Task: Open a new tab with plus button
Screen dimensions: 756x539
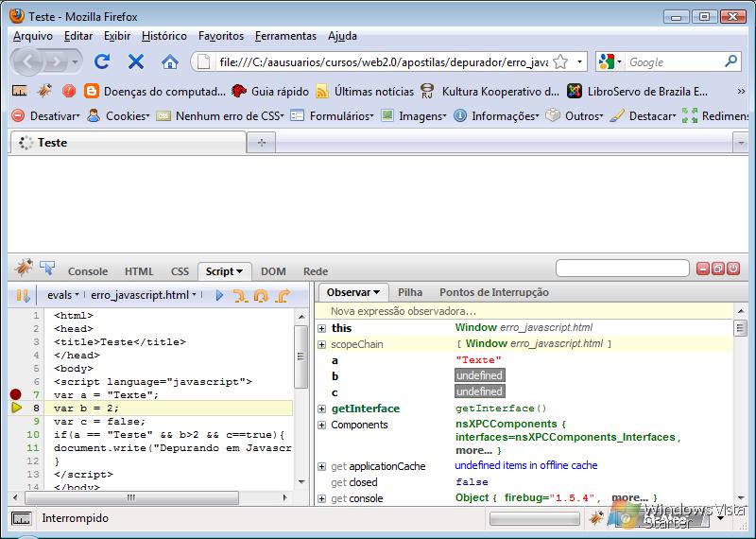Action: click(262, 143)
